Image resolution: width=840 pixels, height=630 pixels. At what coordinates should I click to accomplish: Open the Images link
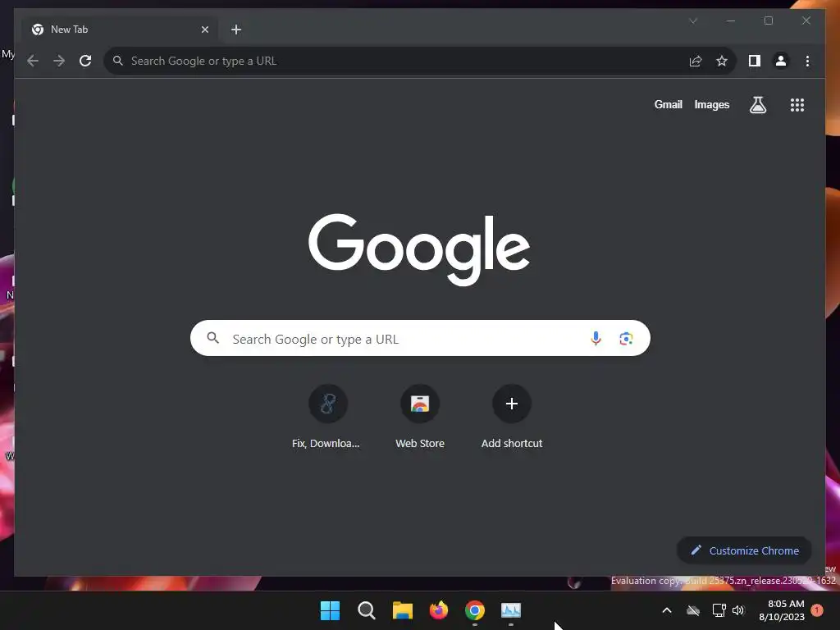coord(711,104)
